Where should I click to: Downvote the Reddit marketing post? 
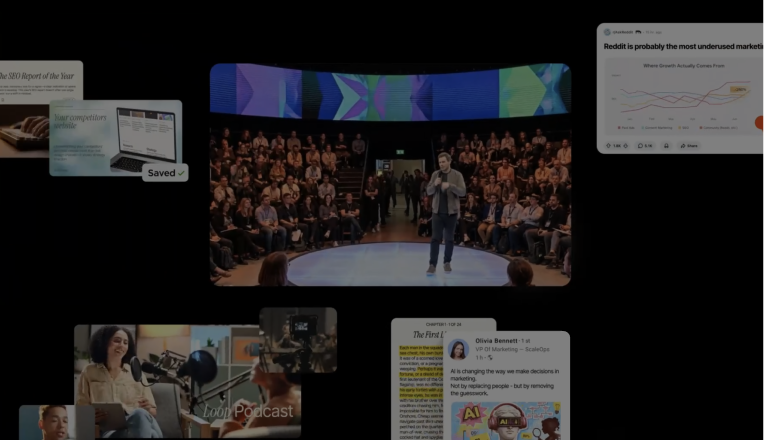[x=625, y=146]
